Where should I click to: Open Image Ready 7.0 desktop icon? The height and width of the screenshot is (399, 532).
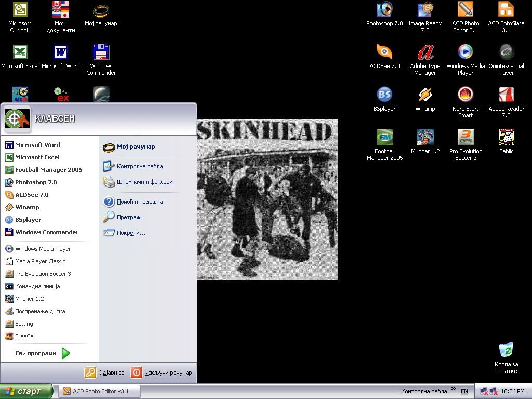(425, 17)
